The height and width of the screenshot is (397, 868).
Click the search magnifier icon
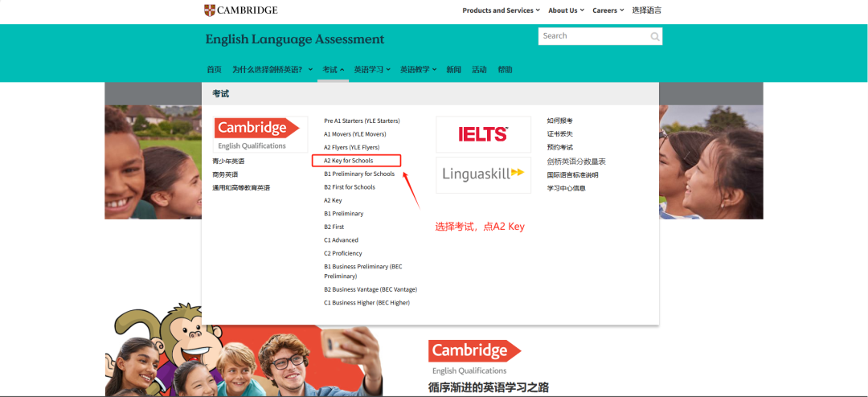click(x=655, y=37)
